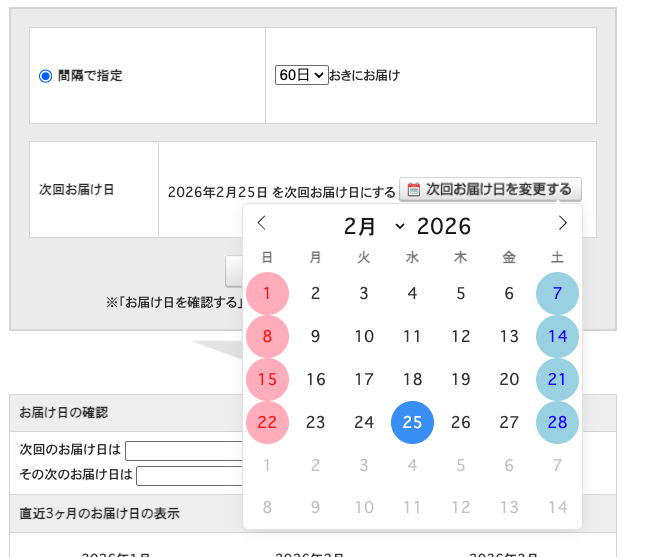The width and height of the screenshot is (646, 557).
Task: Click the 次回のお届け日は input field
Action: tap(184, 450)
